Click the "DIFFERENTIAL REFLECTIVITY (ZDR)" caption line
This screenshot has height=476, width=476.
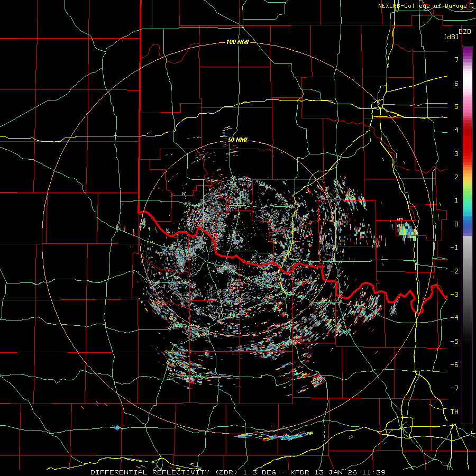[x=238, y=472]
